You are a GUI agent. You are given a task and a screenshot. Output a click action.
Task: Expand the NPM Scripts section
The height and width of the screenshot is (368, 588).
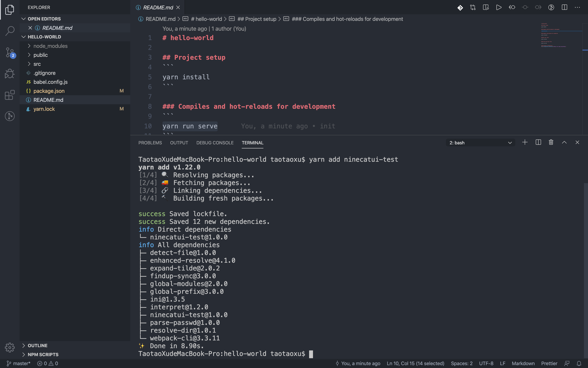coord(75,354)
